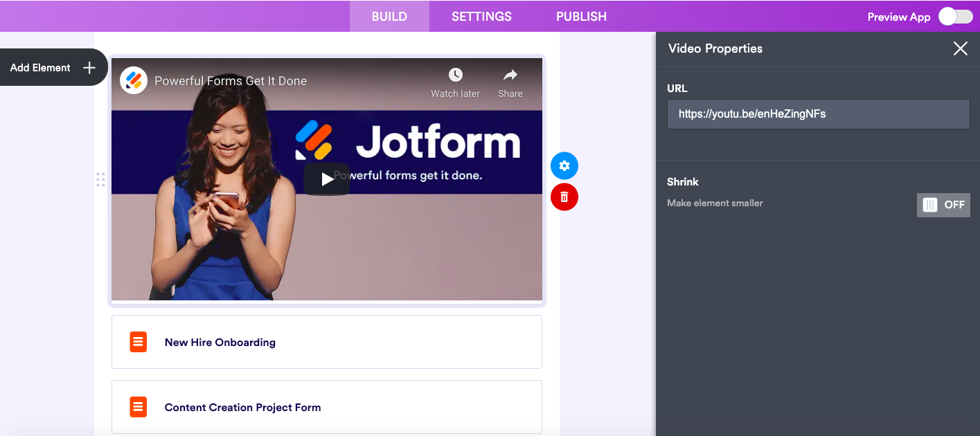This screenshot has height=436, width=980.
Task: Click the Watch later clock icon
Action: pos(455,75)
